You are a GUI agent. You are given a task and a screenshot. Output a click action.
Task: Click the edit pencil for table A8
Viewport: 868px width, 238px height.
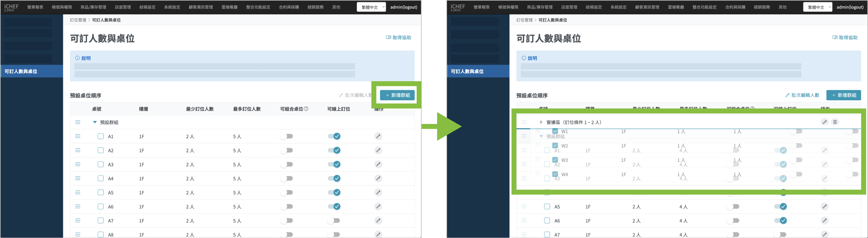[378, 234]
